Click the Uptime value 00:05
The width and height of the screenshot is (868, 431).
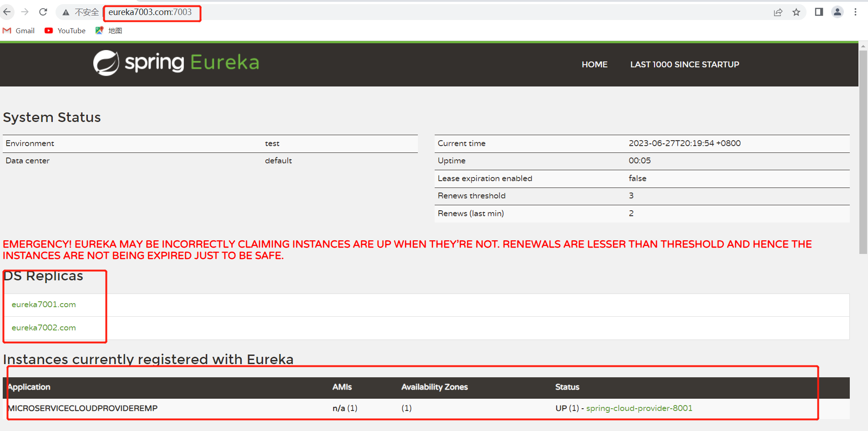(x=640, y=161)
